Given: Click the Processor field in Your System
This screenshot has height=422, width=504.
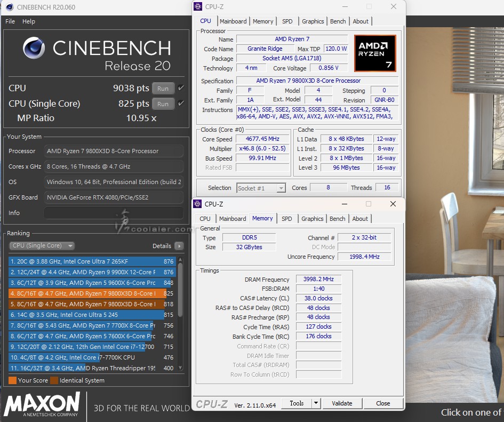Looking at the screenshot, I should [114, 151].
